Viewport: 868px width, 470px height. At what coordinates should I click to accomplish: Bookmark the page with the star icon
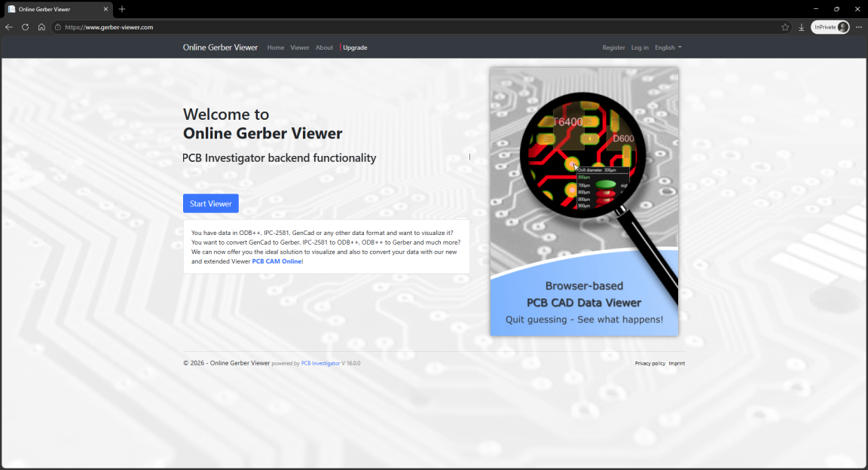coord(785,27)
